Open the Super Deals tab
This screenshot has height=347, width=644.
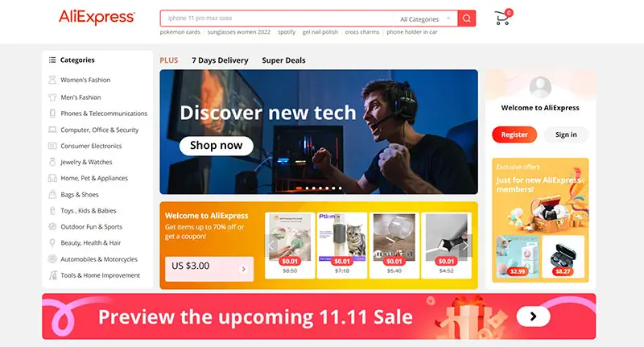click(x=284, y=60)
